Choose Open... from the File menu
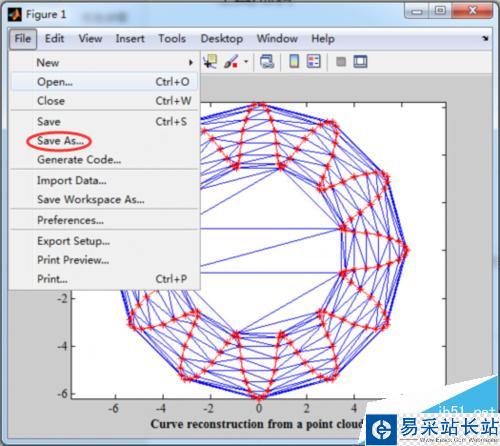 tap(104, 82)
